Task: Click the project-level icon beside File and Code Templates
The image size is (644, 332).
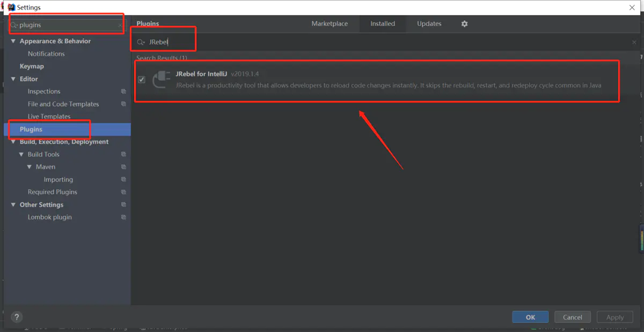Action: pos(123,104)
